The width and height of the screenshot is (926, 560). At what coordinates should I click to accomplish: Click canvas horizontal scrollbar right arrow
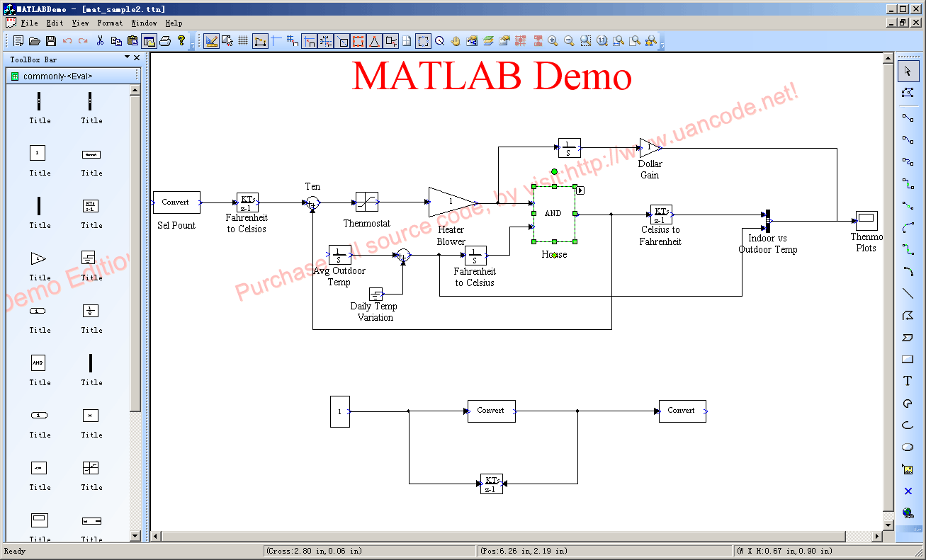click(877, 537)
